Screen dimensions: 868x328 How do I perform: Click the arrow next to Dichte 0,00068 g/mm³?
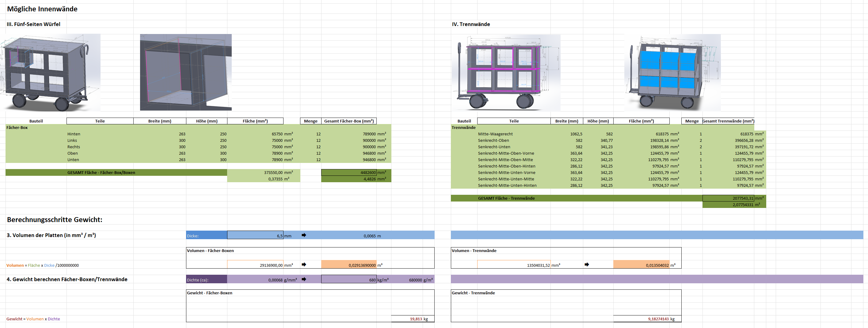(x=304, y=279)
